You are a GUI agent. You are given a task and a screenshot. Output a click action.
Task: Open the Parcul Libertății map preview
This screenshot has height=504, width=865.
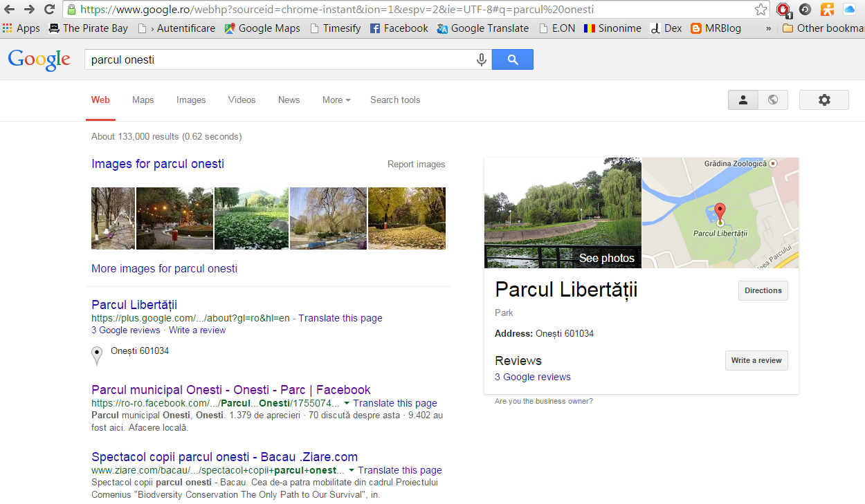coord(720,213)
